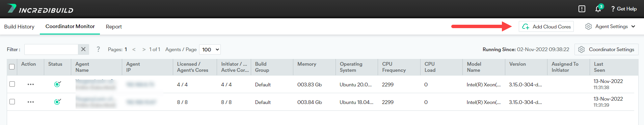Check the first agent row checkbox
644x125 pixels.
pos(12,84)
